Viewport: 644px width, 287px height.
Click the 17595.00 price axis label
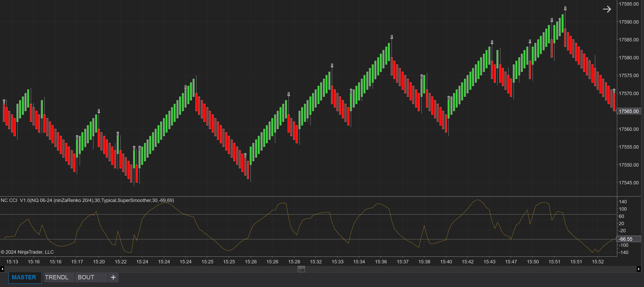pos(628,4)
